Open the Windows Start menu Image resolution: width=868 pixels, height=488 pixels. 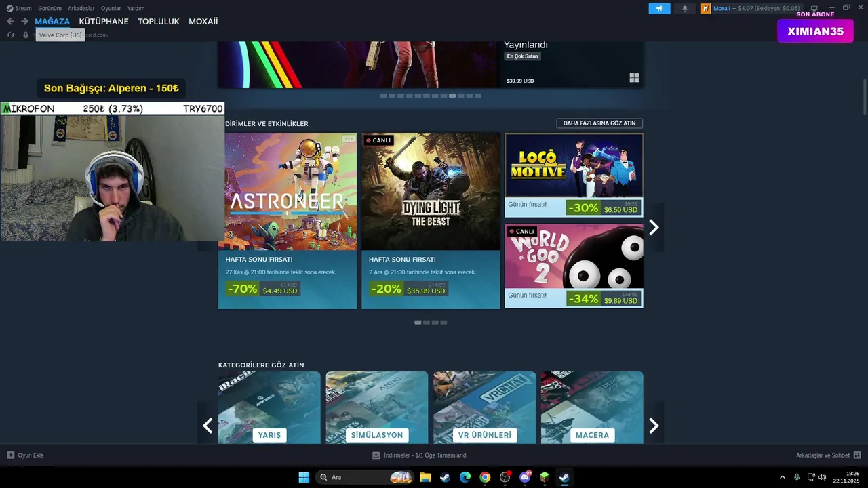tap(304, 477)
